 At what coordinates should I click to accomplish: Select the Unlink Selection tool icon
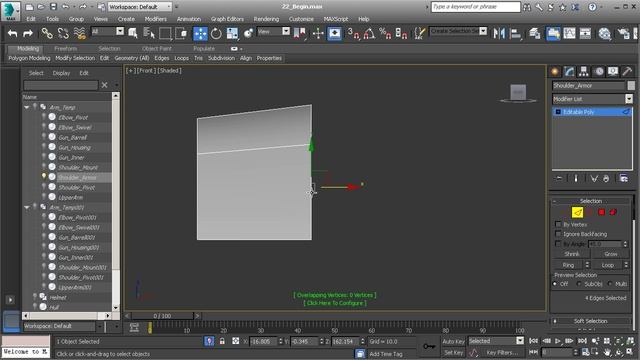pyautogui.click(x=63, y=33)
